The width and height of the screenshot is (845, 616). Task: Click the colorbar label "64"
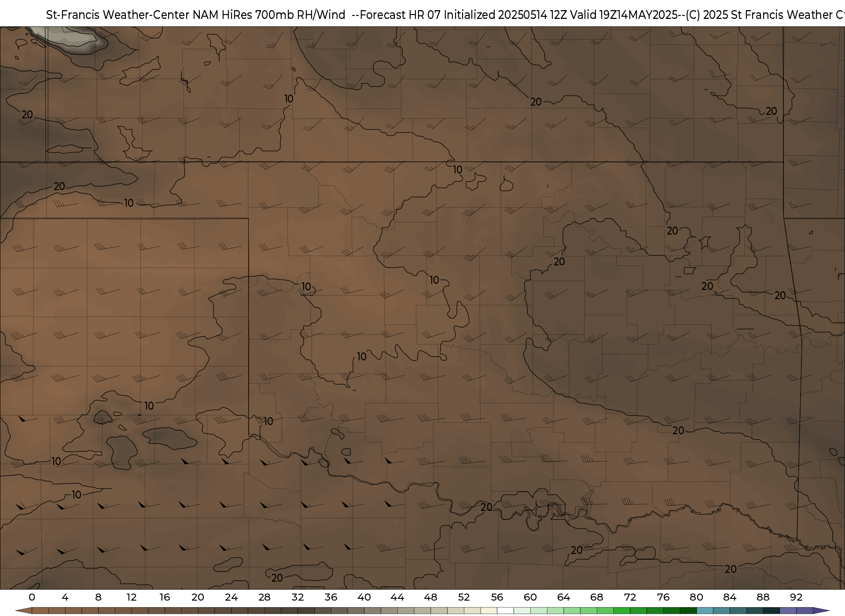[563, 597]
